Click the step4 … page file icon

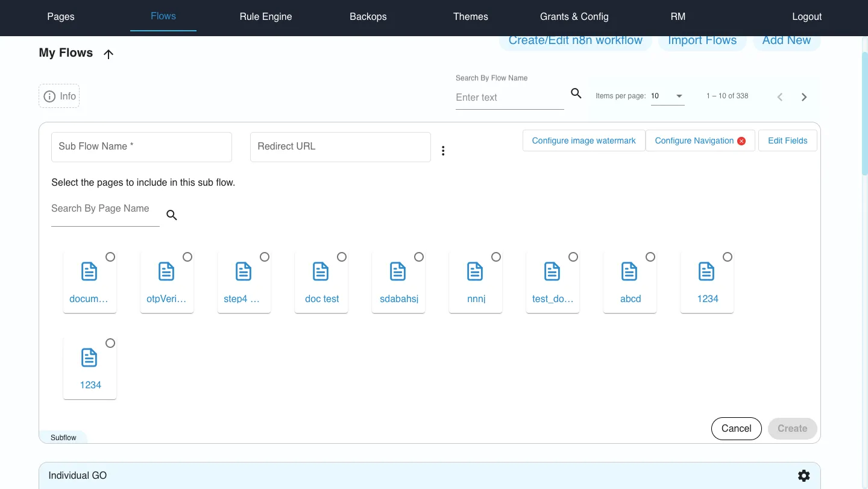coord(244,271)
